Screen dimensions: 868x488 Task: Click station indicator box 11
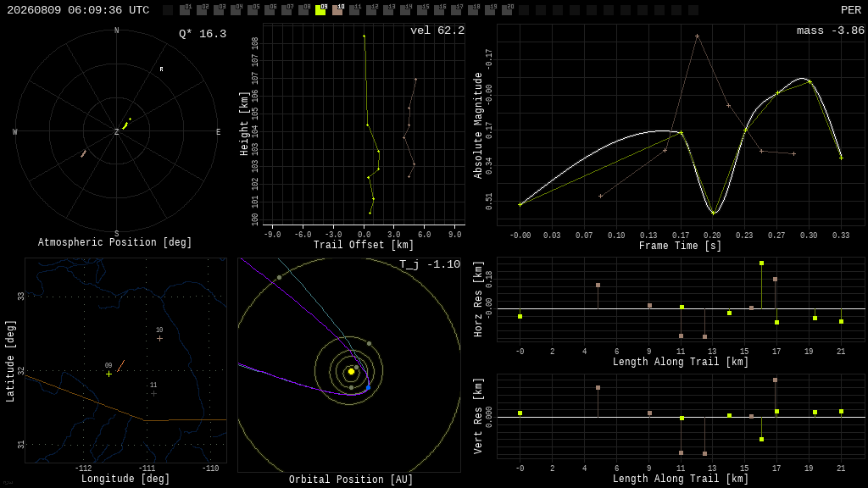[354, 10]
